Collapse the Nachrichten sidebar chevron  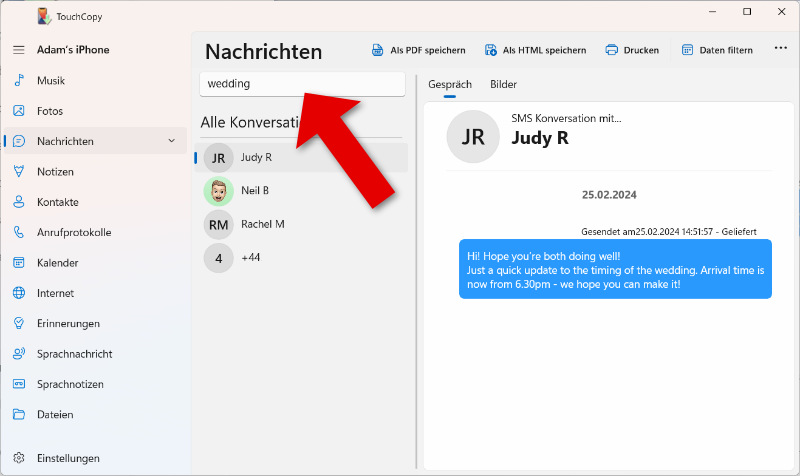[172, 141]
